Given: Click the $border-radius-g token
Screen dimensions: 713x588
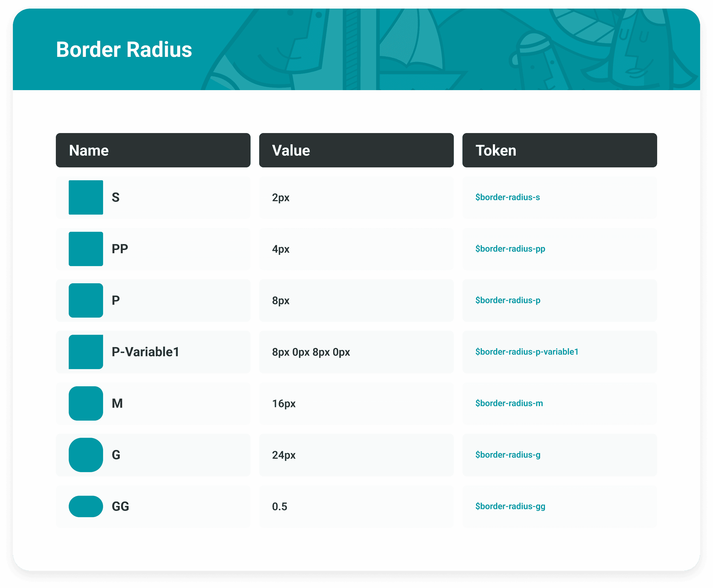Looking at the screenshot, I should click(508, 455).
